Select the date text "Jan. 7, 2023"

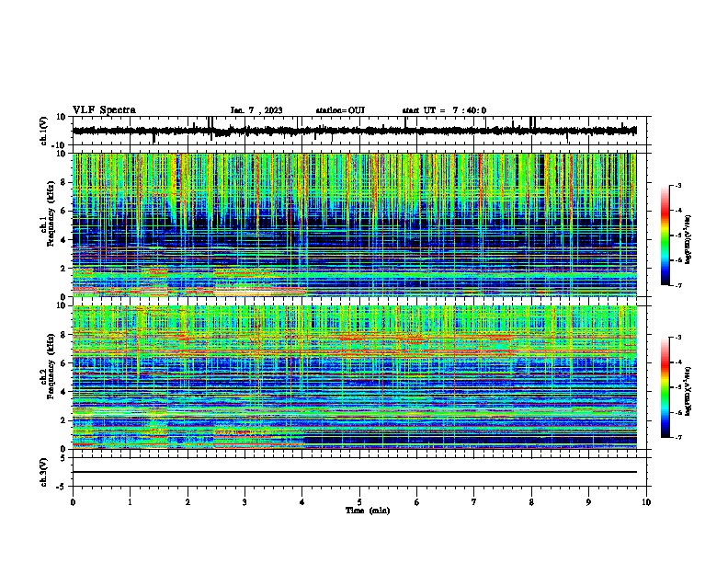pyautogui.click(x=256, y=110)
